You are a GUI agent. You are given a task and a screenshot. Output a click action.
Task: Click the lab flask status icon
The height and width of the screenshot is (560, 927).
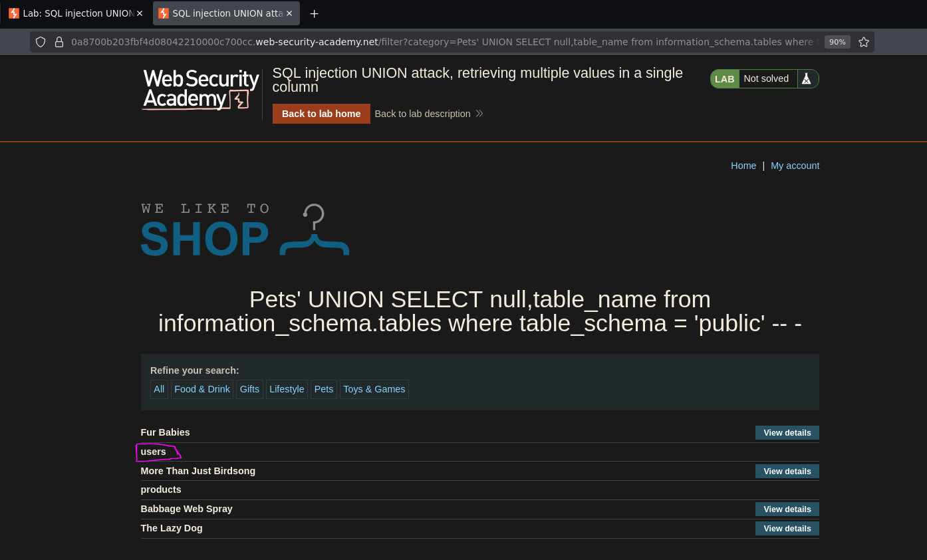tap(807, 78)
